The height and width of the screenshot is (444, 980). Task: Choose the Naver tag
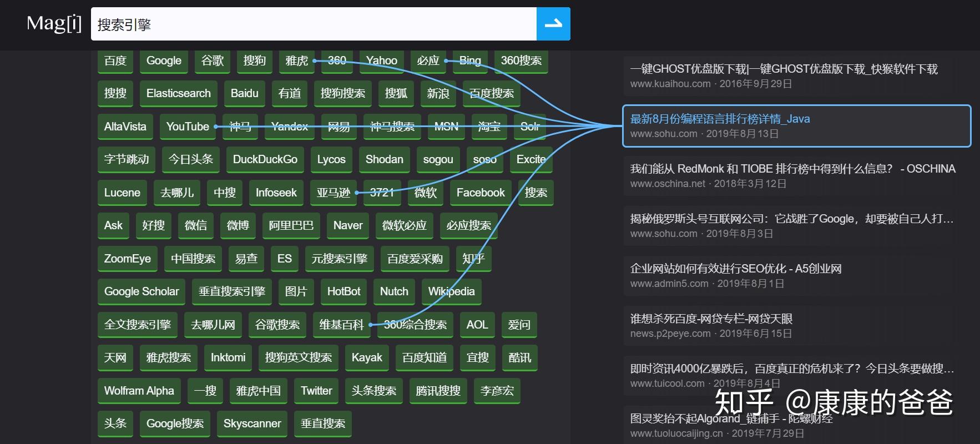pyautogui.click(x=348, y=225)
